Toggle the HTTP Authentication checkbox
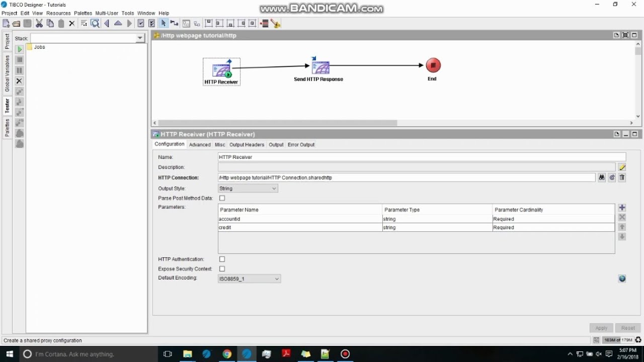644x362 pixels. tap(222, 259)
